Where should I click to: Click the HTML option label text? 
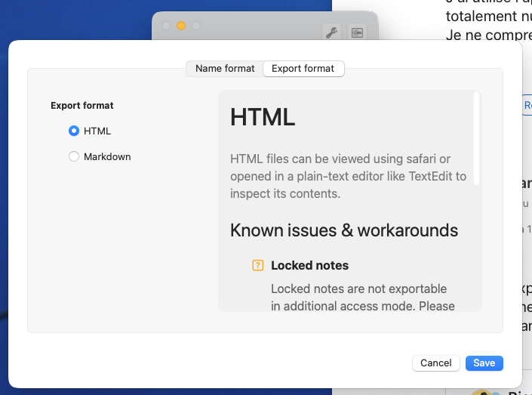[x=97, y=131]
